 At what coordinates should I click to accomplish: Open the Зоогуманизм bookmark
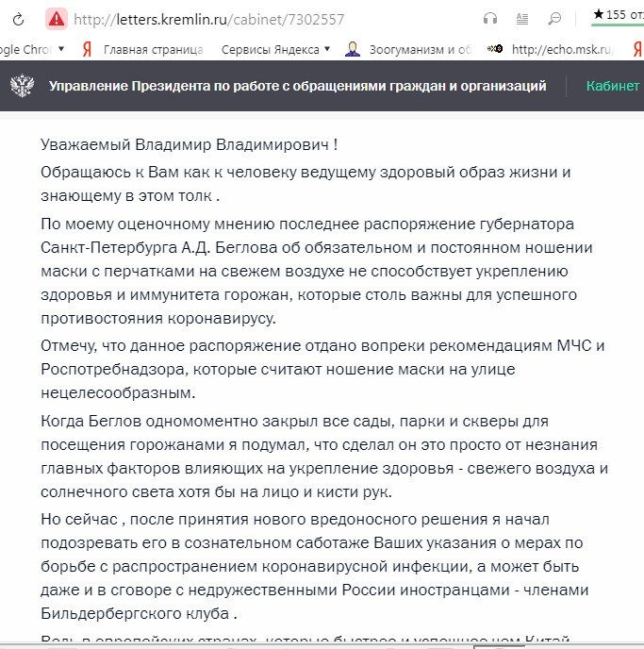[x=419, y=49]
